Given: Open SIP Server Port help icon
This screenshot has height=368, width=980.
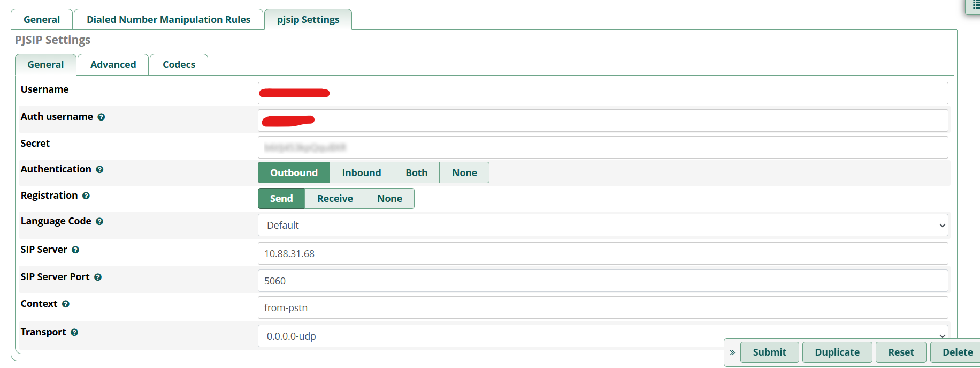Looking at the screenshot, I should pyautogui.click(x=98, y=277).
